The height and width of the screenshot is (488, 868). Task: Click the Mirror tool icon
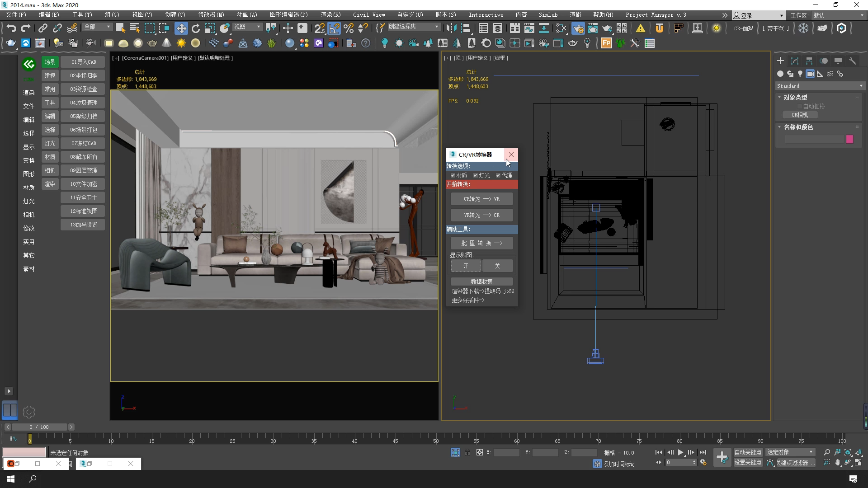(451, 28)
